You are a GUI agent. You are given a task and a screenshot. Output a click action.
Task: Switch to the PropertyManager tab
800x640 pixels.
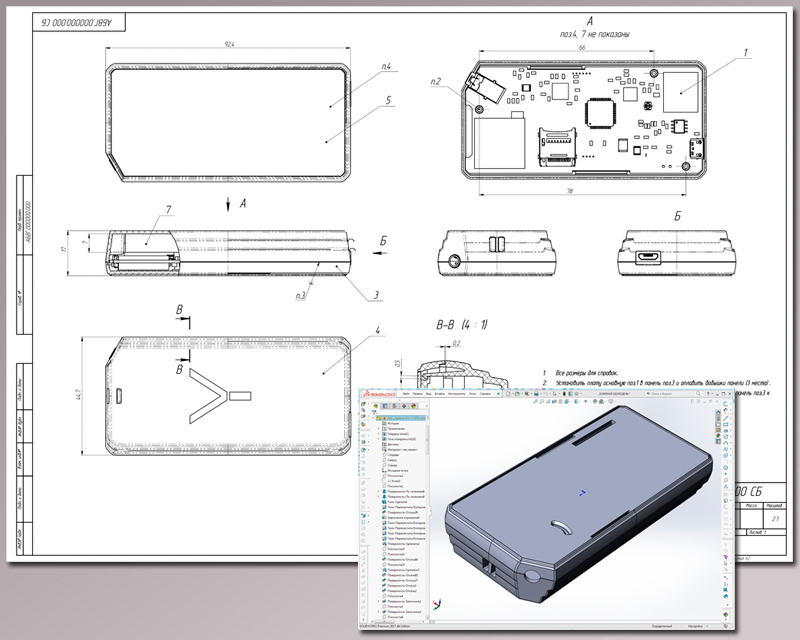tap(385, 406)
